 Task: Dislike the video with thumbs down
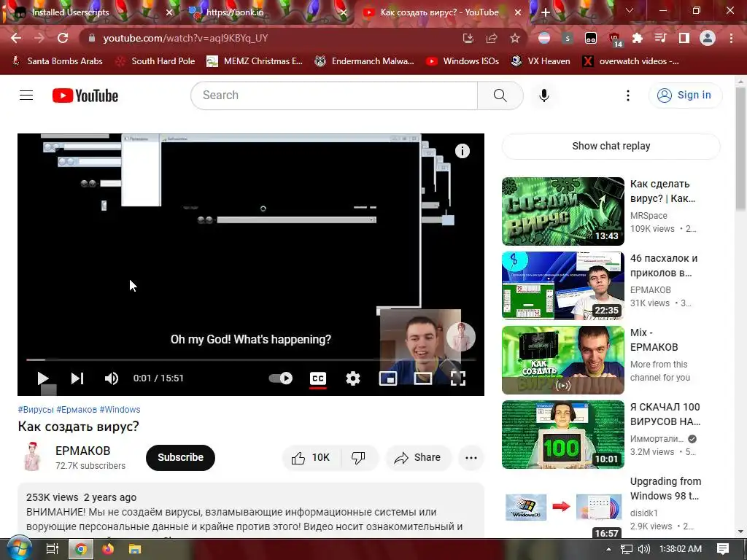click(x=358, y=458)
